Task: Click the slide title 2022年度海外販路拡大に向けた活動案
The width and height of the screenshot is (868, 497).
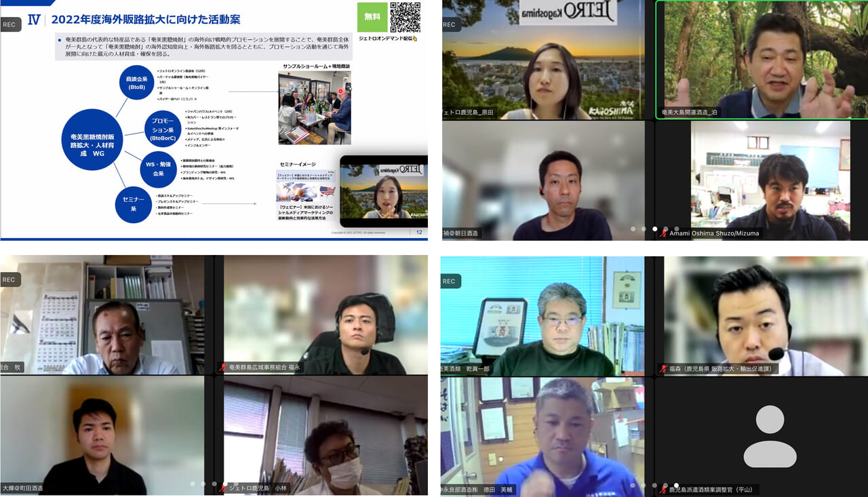Action: click(146, 19)
